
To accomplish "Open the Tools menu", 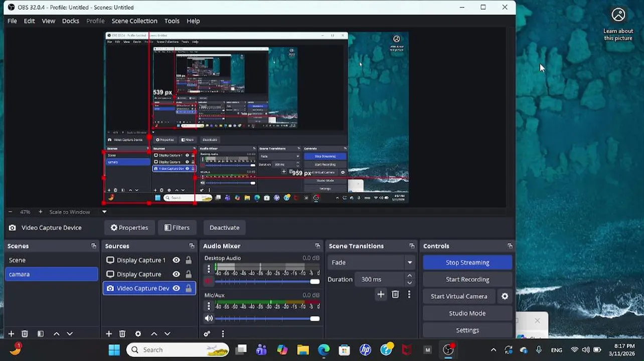I will 172,21.
